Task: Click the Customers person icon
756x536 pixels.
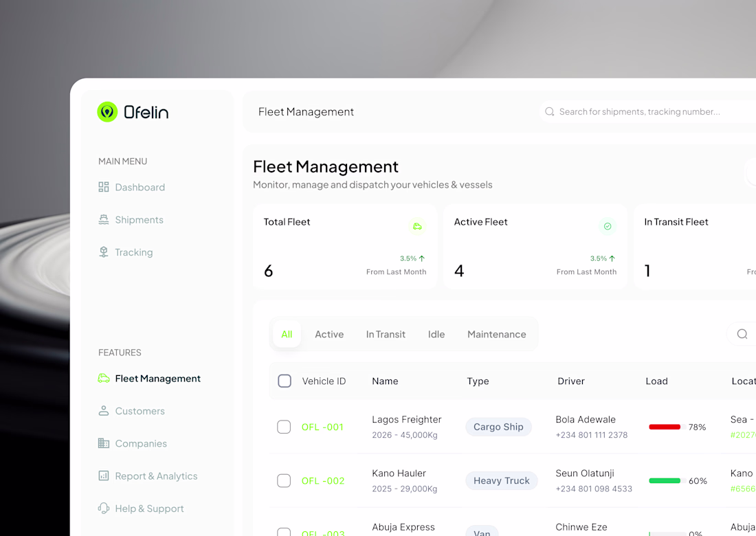Action: click(104, 411)
